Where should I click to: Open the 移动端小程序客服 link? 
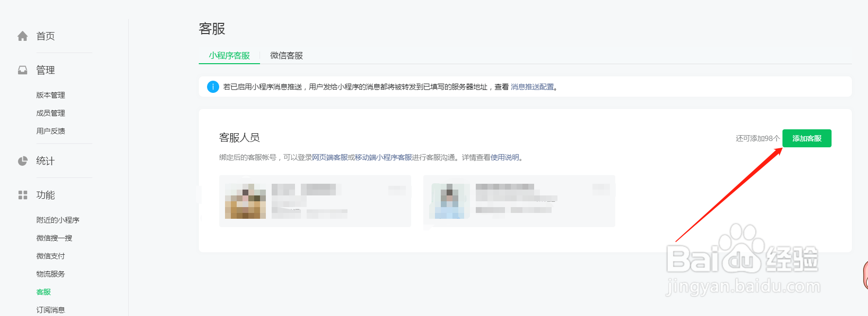(x=383, y=157)
